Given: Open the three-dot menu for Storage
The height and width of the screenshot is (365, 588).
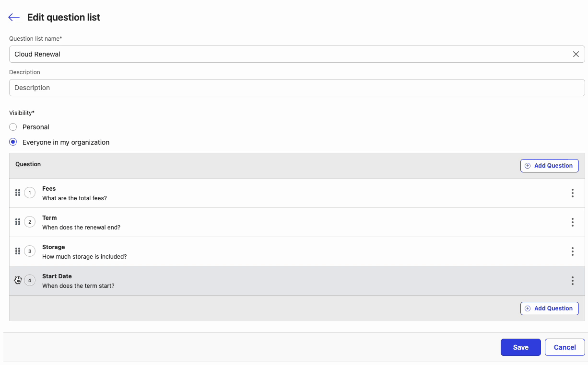Looking at the screenshot, I should (x=572, y=251).
